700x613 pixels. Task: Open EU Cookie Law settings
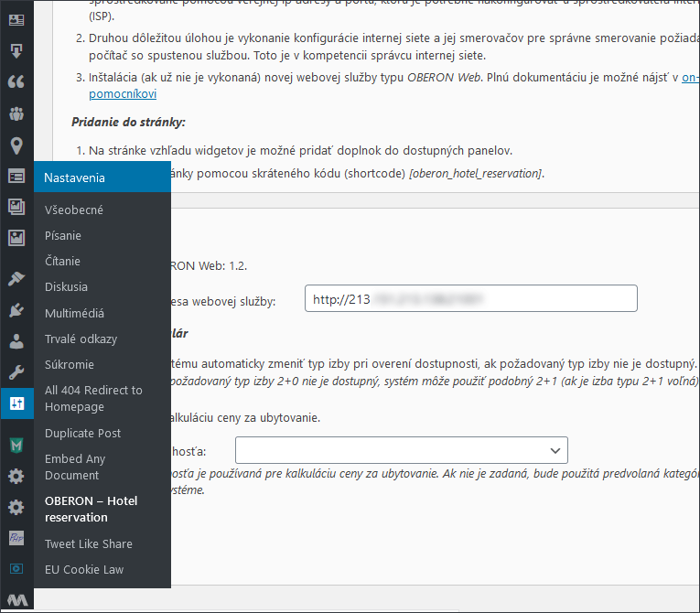pos(84,569)
